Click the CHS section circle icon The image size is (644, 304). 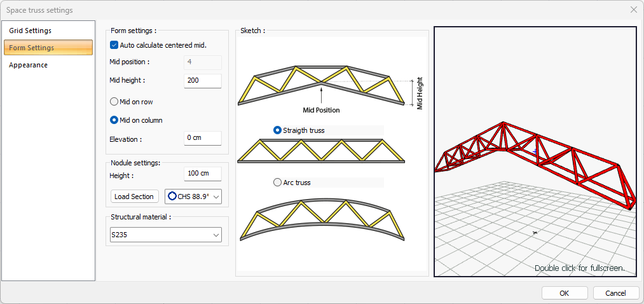172,197
